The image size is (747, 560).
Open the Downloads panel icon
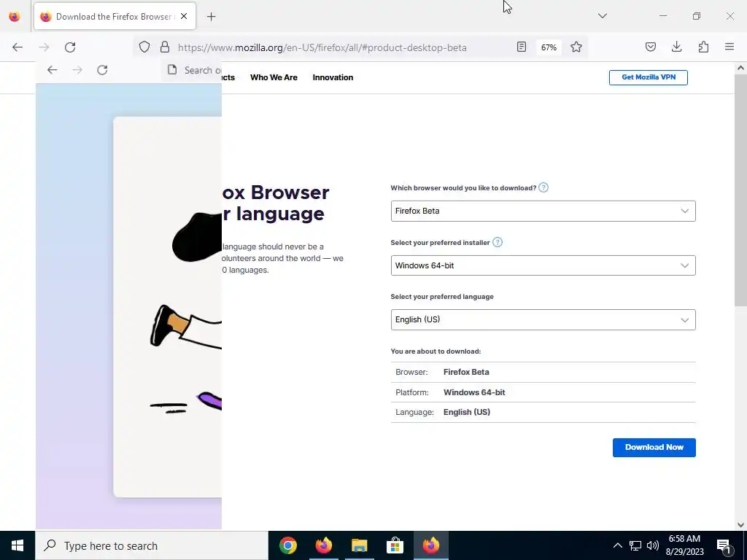[676, 47]
